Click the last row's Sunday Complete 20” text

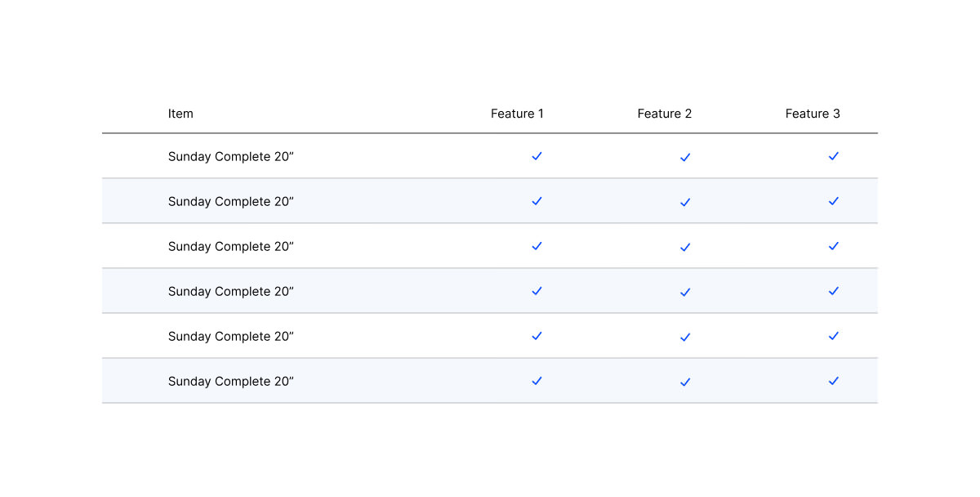pos(230,382)
